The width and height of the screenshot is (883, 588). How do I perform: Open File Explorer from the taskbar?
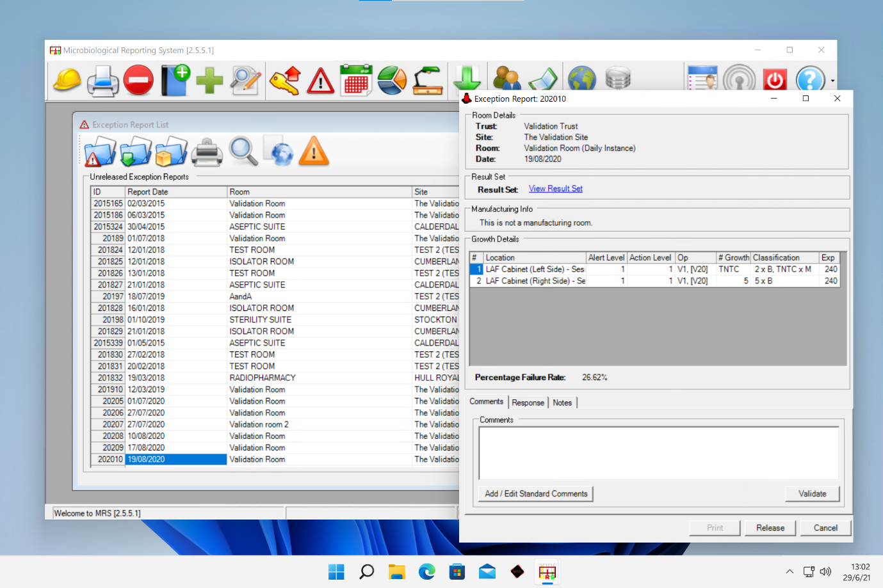pyautogui.click(x=396, y=572)
